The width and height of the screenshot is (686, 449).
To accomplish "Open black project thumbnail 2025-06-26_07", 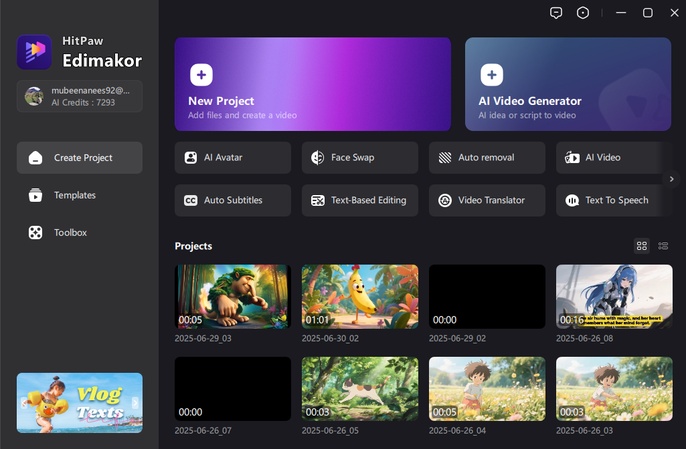I will pos(233,389).
